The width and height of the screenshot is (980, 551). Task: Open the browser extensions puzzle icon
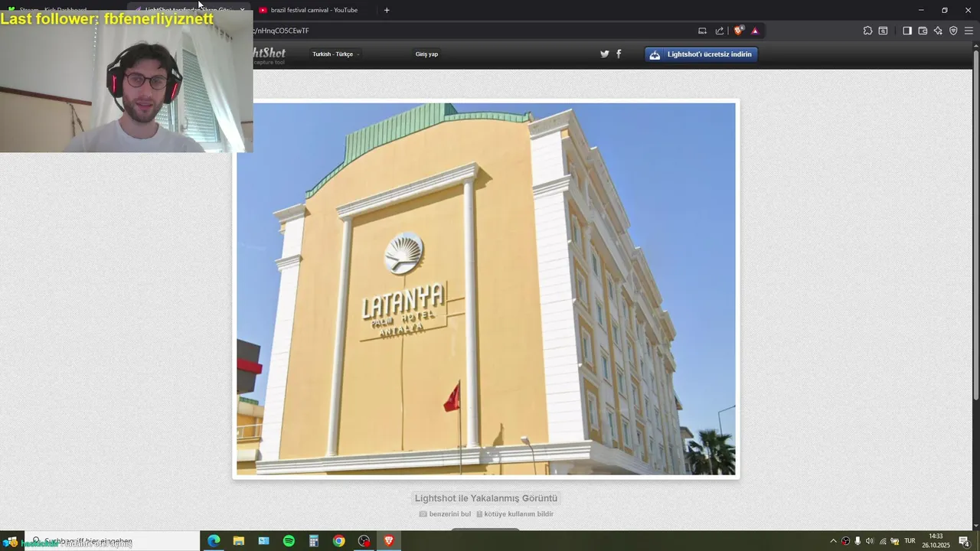pyautogui.click(x=867, y=31)
